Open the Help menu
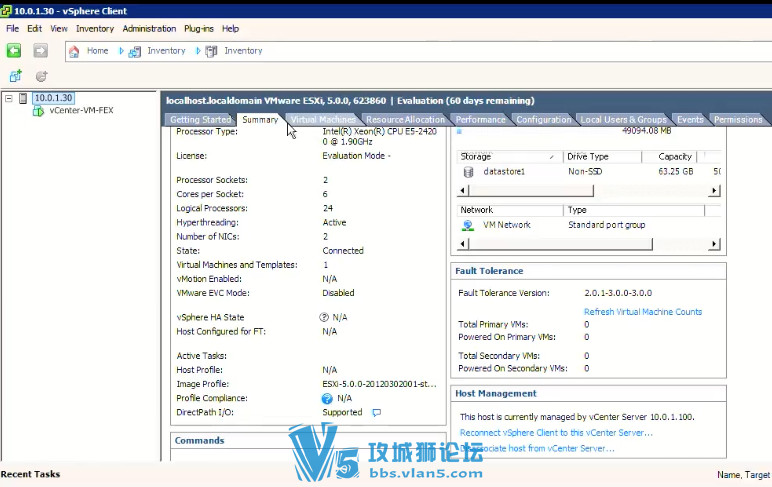The width and height of the screenshot is (772, 487). click(230, 29)
